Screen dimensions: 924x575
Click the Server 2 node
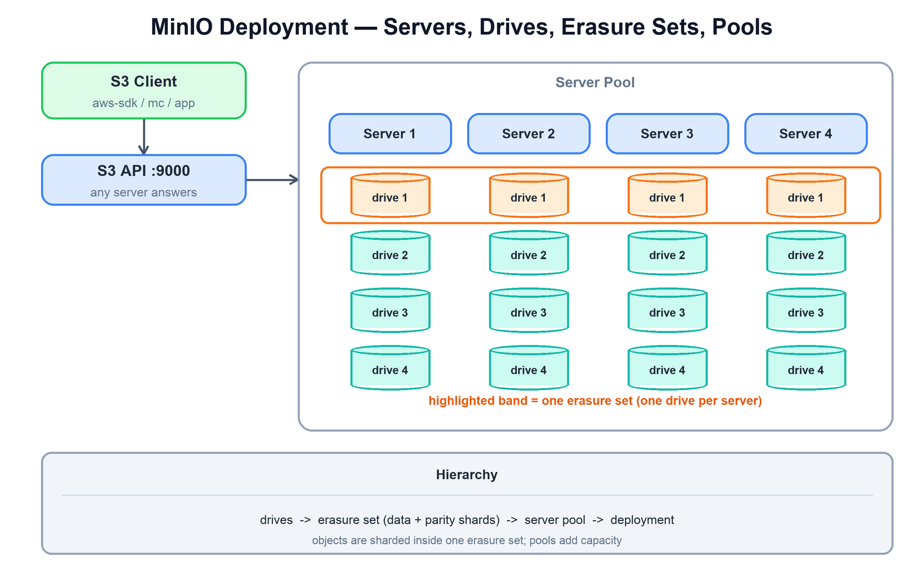[529, 134]
